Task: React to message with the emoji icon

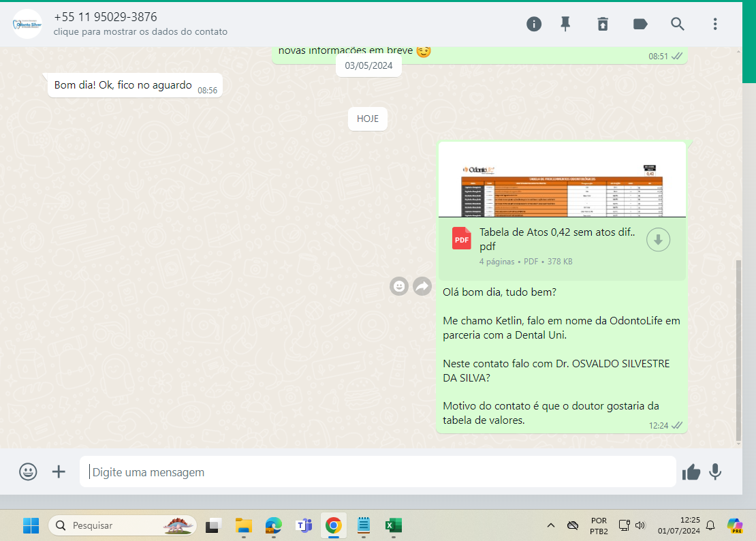Action: coord(398,286)
